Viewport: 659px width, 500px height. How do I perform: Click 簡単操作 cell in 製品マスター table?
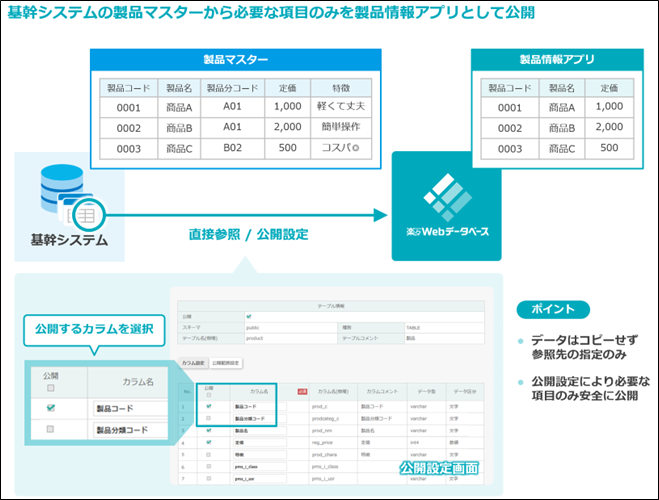coord(341,127)
